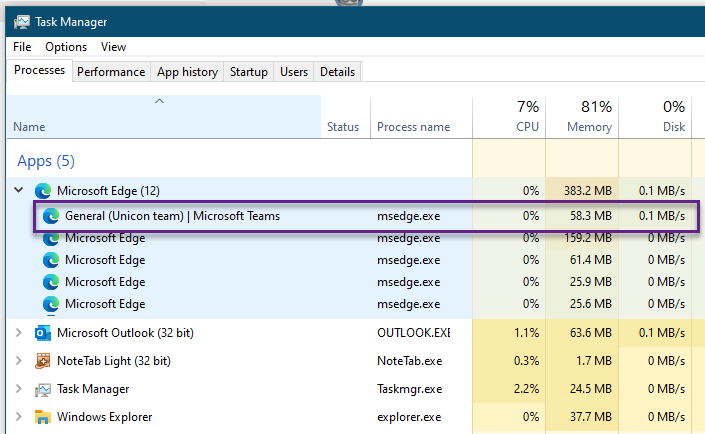
Task: Select the Microsoft Outlook (32 bit) name
Action: [125, 333]
